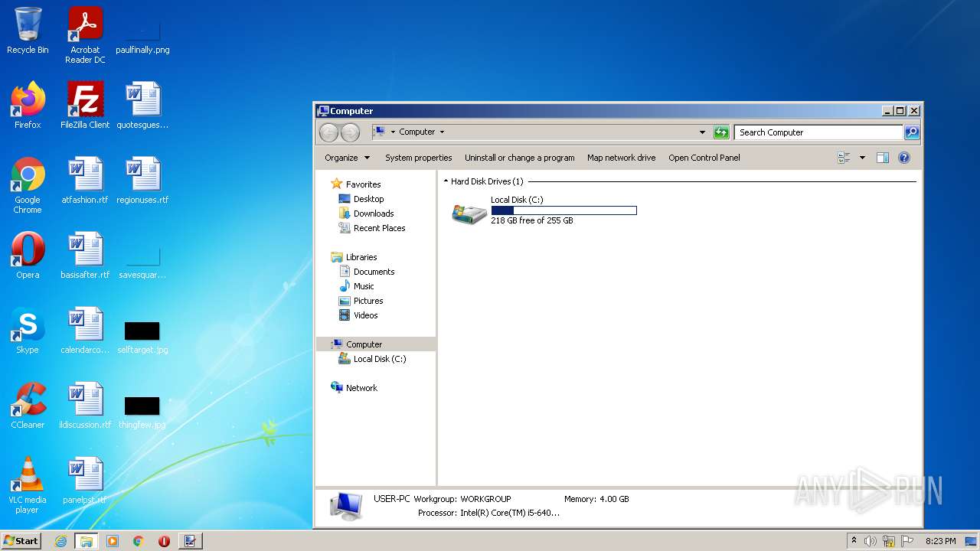Click the search magnifier icon
This screenshot has height=551, width=980.
[911, 132]
